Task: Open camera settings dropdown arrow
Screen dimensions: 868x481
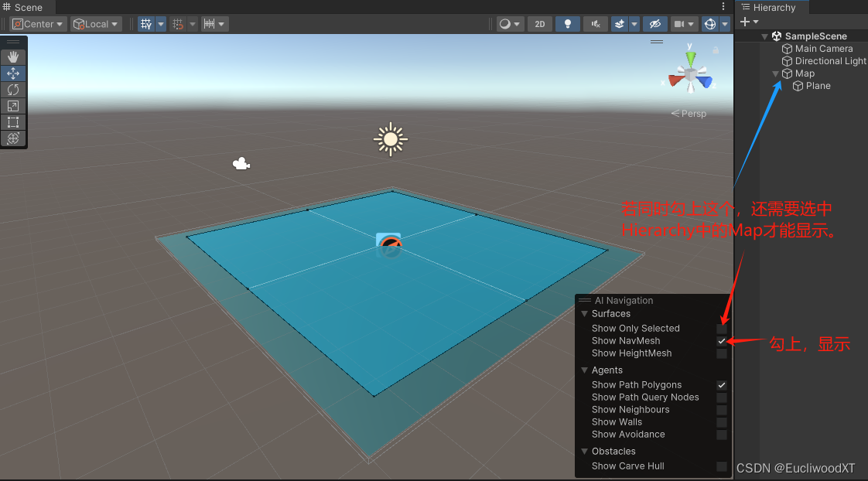Action: (x=691, y=24)
